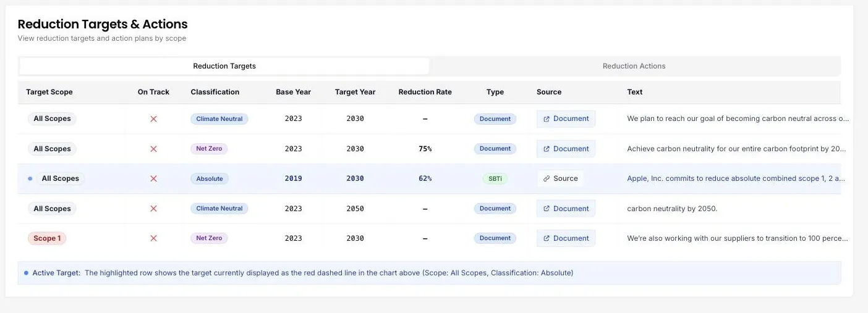This screenshot has height=313, width=868.
Task: Click the red X in the Scope 1 row
Action: 153,238
